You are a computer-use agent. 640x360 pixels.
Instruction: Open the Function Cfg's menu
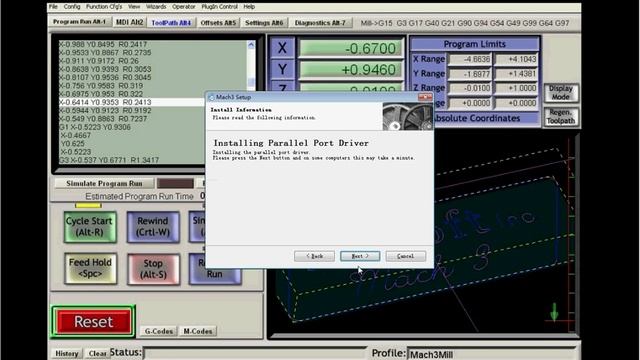pos(104,7)
